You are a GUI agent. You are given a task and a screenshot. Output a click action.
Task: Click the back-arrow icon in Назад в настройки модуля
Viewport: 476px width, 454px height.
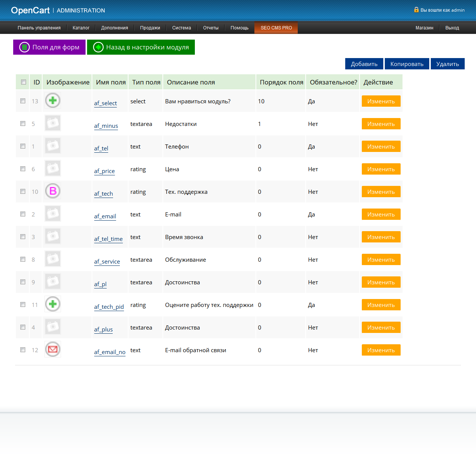98,47
